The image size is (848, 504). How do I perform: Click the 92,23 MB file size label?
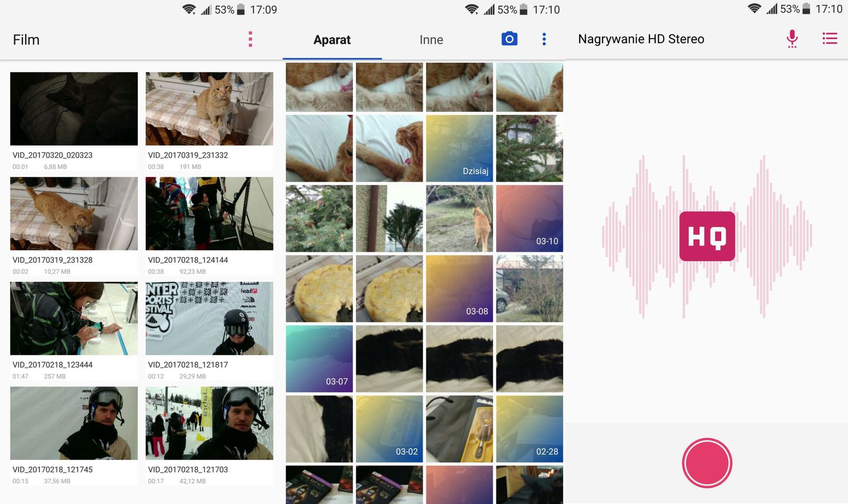(x=192, y=271)
